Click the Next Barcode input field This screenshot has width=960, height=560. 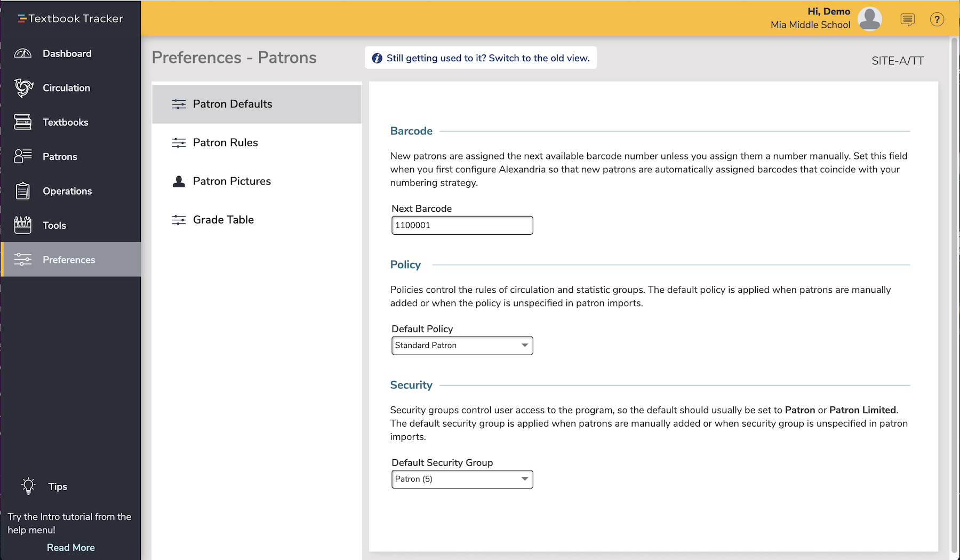point(461,225)
